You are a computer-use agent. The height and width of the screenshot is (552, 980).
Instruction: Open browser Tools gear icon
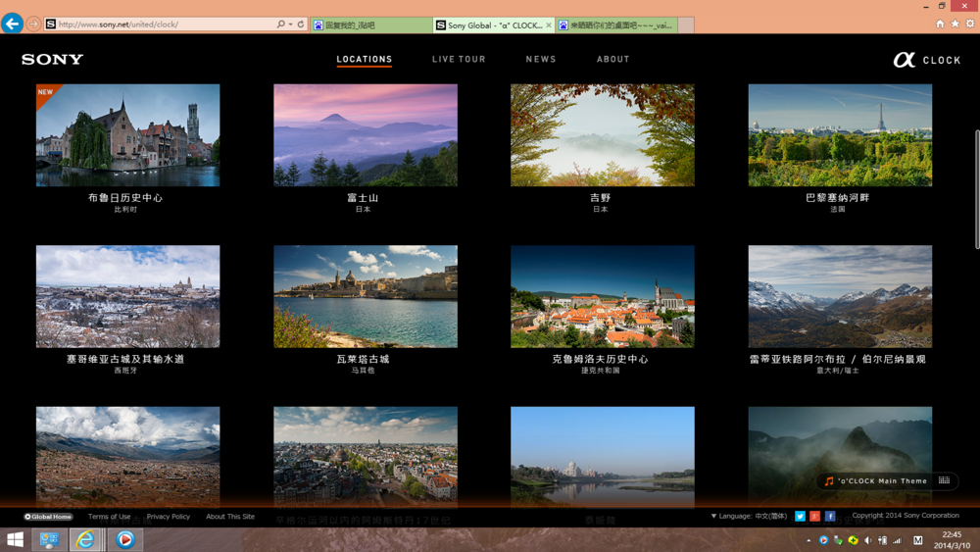coord(970,24)
